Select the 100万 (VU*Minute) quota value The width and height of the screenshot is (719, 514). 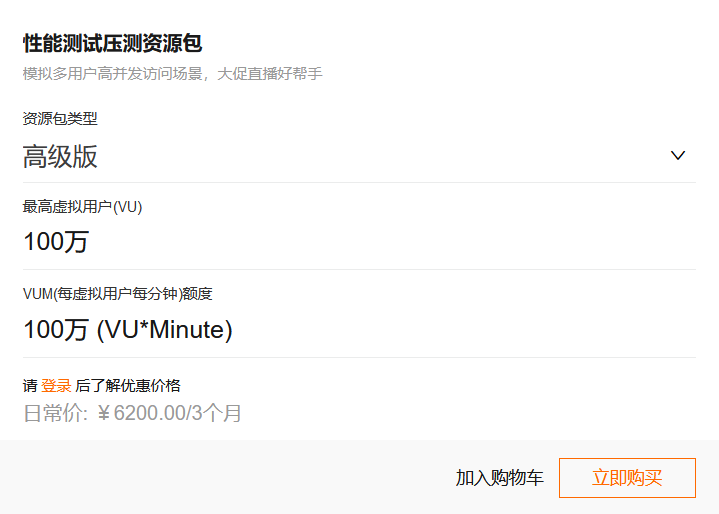point(128,330)
